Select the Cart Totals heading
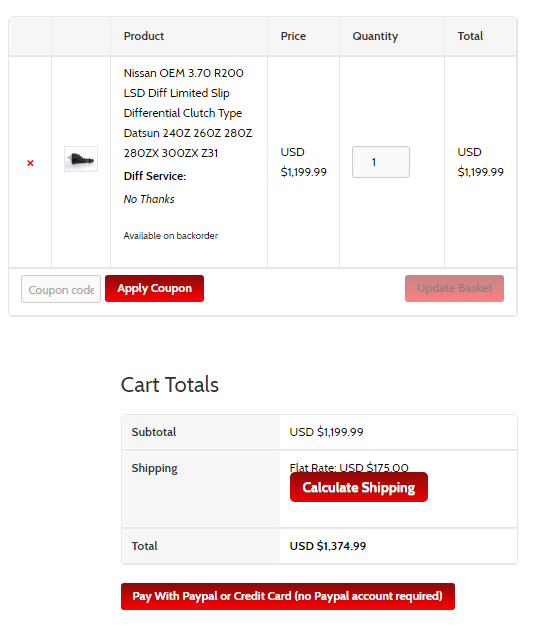The height and width of the screenshot is (635, 535). coord(170,384)
